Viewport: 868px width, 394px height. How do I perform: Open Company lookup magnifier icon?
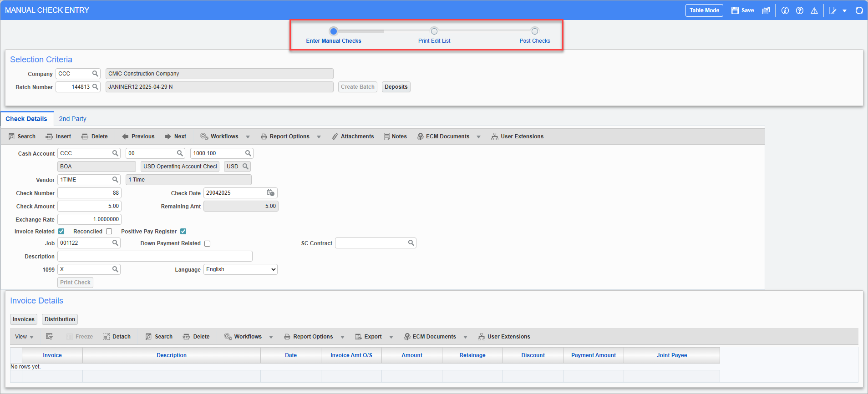(95, 73)
